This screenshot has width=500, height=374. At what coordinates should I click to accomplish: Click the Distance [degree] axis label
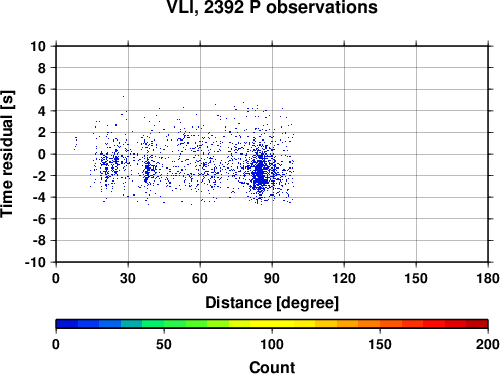coord(272,303)
